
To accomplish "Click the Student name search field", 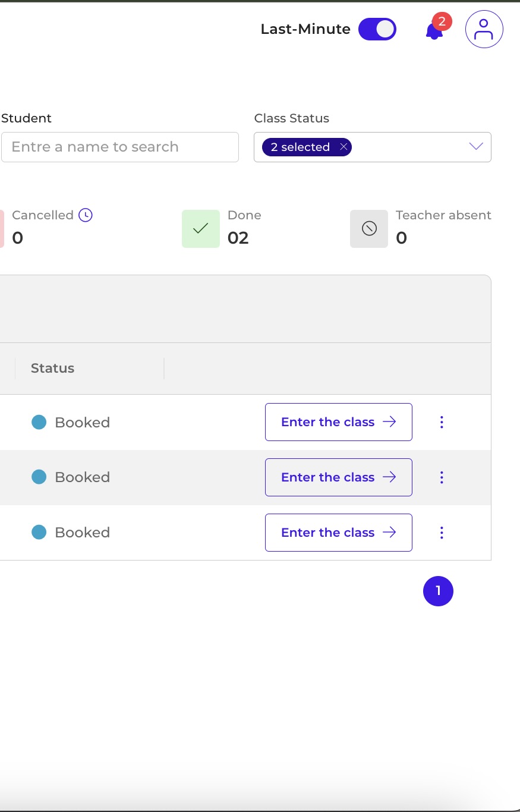I will coord(119,147).
